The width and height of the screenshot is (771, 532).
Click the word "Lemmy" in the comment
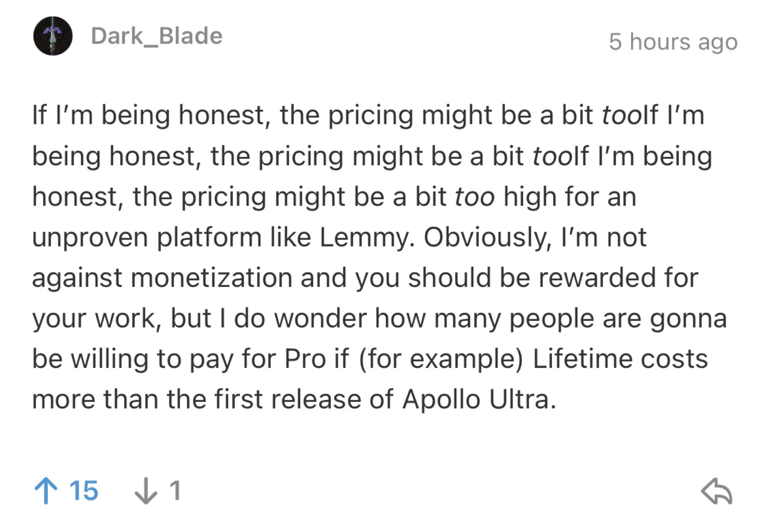coord(363,237)
